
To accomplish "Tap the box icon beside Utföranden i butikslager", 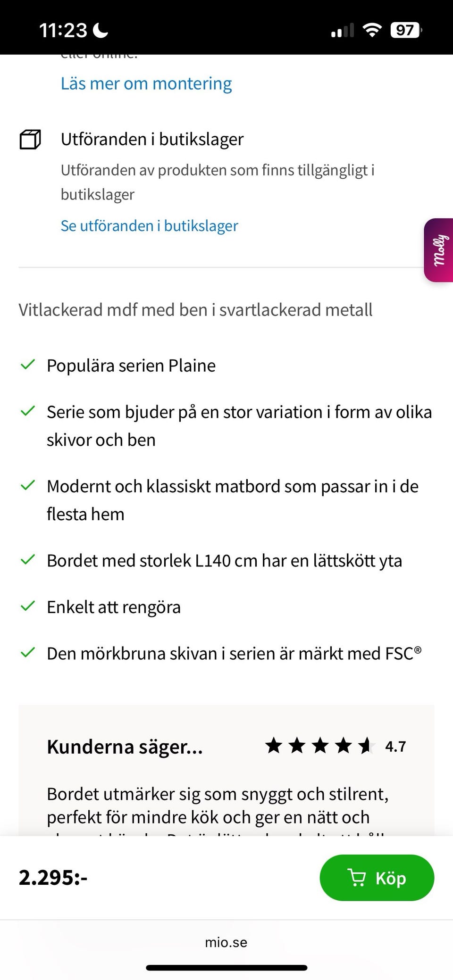I will [x=30, y=140].
